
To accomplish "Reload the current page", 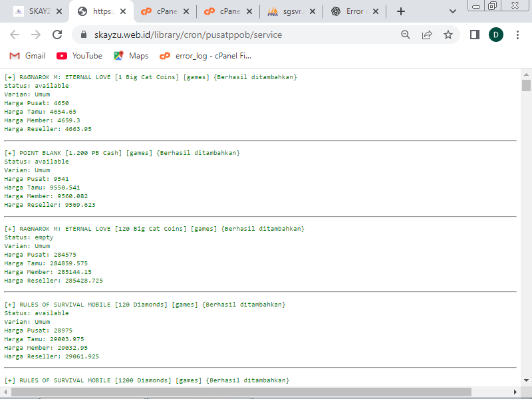I will pos(57,35).
